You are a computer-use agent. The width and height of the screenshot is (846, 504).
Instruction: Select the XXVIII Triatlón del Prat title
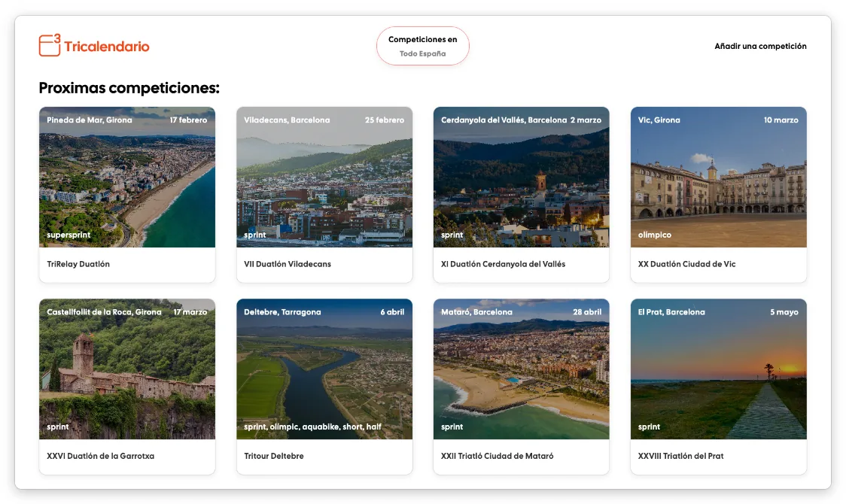coord(681,456)
